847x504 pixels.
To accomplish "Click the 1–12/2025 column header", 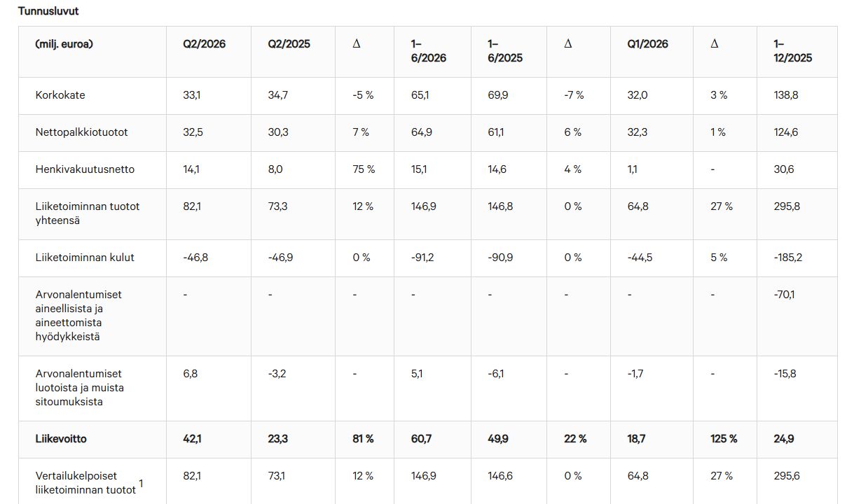I will (x=793, y=50).
